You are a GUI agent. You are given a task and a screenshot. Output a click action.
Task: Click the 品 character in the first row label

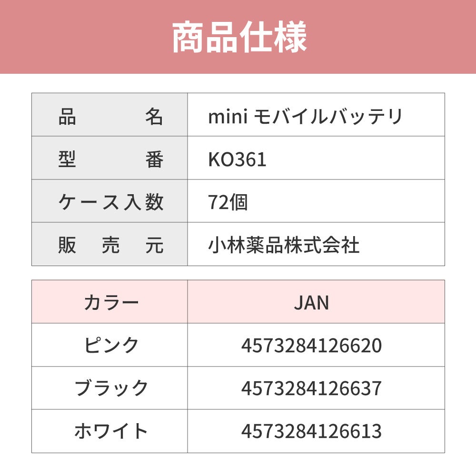(67, 117)
